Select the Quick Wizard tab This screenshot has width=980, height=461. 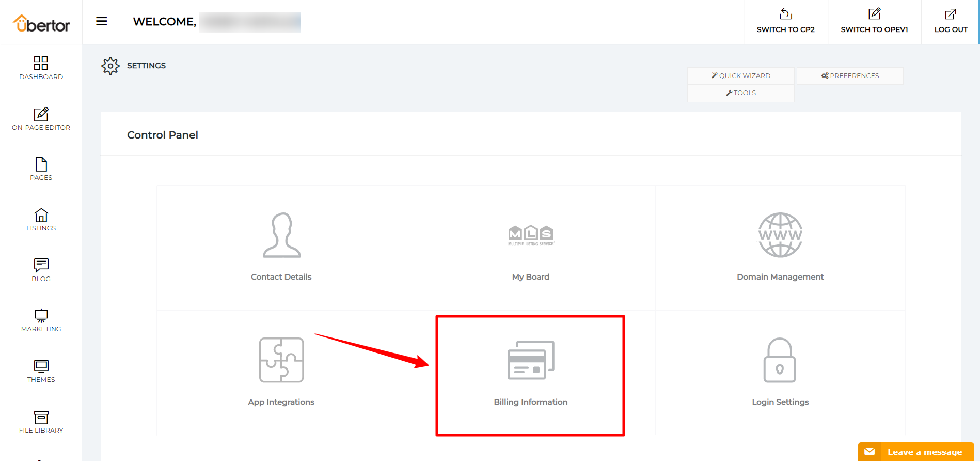point(740,76)
